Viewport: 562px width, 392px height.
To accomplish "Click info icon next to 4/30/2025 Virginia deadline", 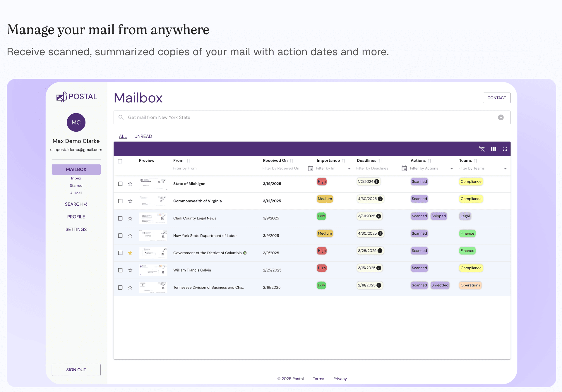I will pos(380,199).
